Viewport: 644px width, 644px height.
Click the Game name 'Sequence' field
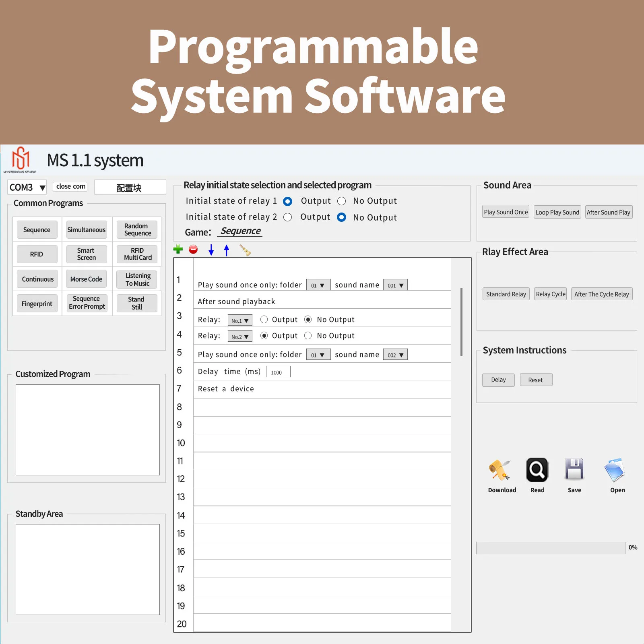coord(240,231)
